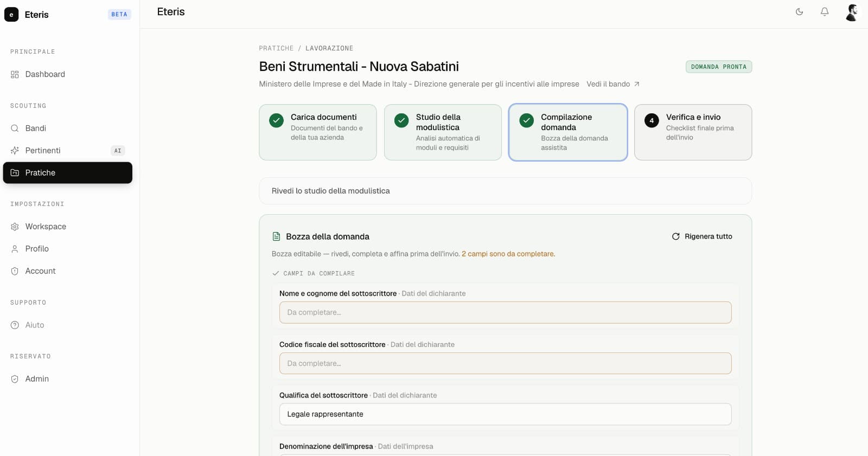868x456 pixels.
Task: Select Verifica e invio step
Action: click(693, 132)
